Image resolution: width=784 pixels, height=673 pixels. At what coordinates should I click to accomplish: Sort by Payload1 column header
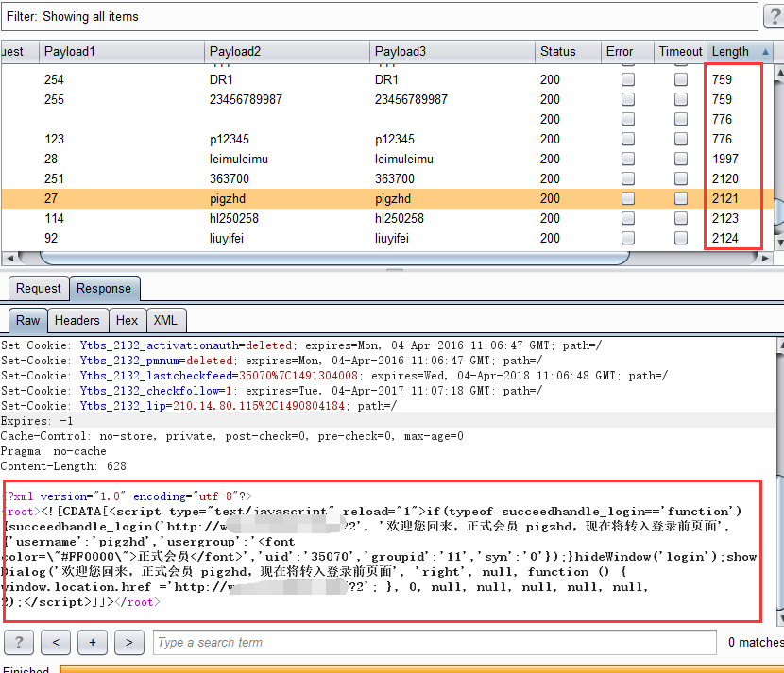122,52
